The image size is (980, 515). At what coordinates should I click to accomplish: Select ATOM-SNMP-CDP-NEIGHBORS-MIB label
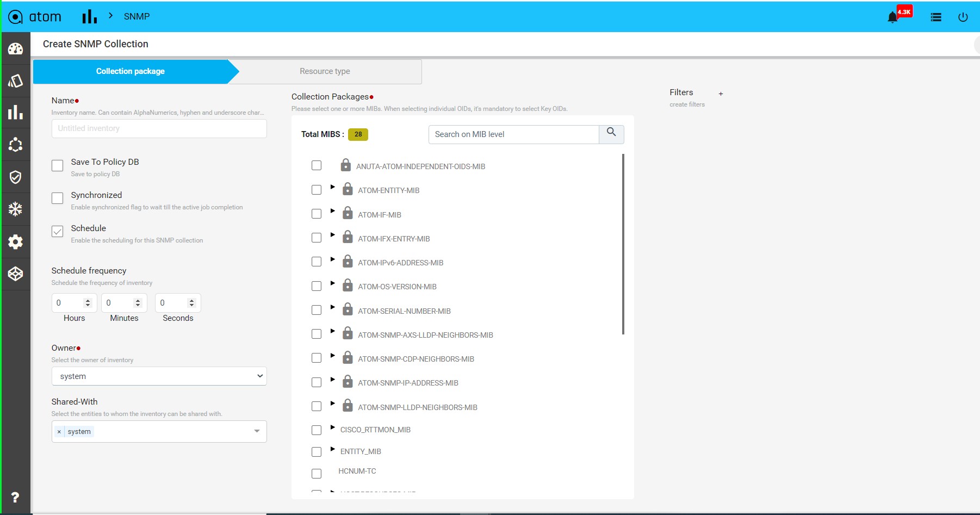(x=416, y=359)
